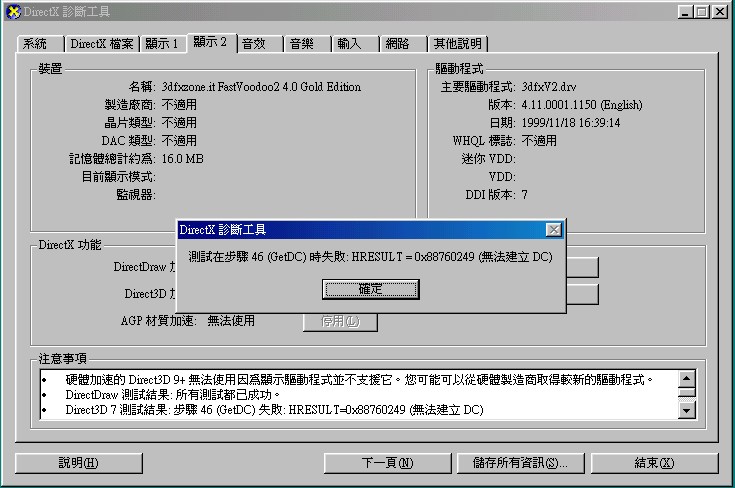Viewport: 735px width, 488px height.
Task: Maximize the DirectX diagnostic window
Action: tap(702, 12)
